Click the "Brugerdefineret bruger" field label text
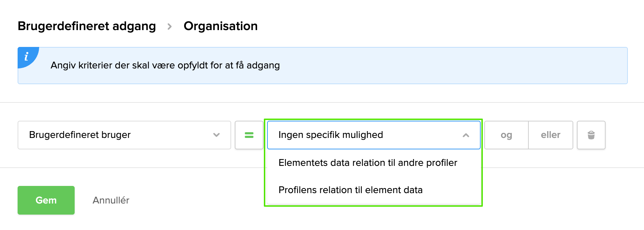Image resolution: width=644 pixels, height=230 pixels. click(80, 135)
